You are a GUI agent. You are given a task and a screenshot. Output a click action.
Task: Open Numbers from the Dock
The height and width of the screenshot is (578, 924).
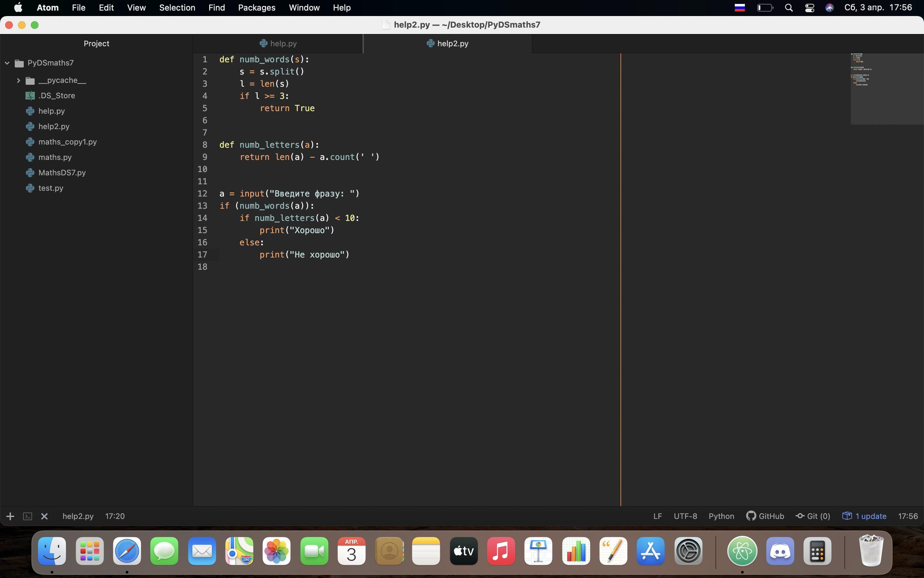(576, 551)
